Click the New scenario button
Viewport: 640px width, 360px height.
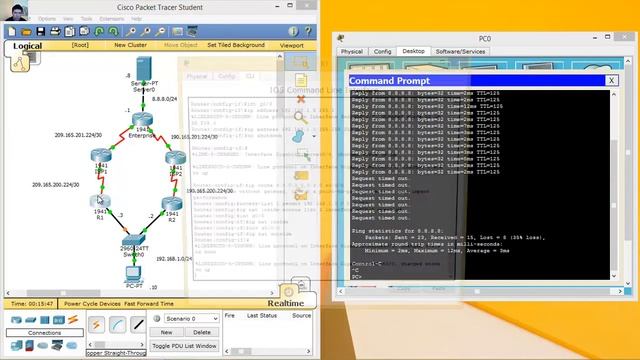[x=166, y=332]
